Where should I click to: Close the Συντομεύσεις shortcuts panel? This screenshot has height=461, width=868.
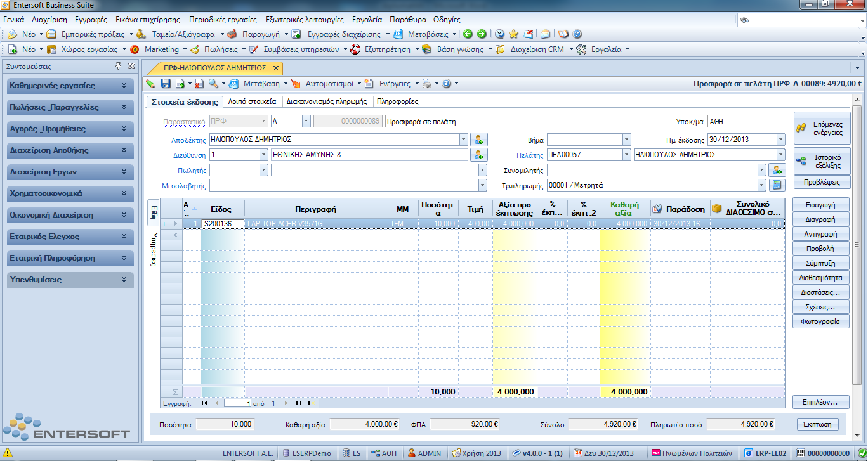131,66
